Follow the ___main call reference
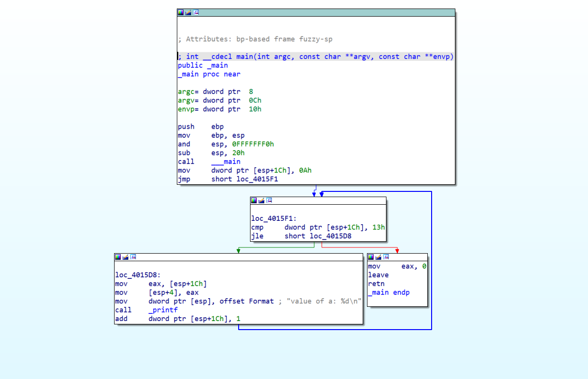 226,161
